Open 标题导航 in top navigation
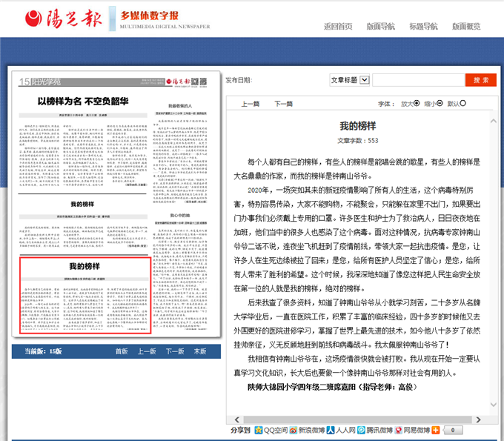 click(423, 27)
